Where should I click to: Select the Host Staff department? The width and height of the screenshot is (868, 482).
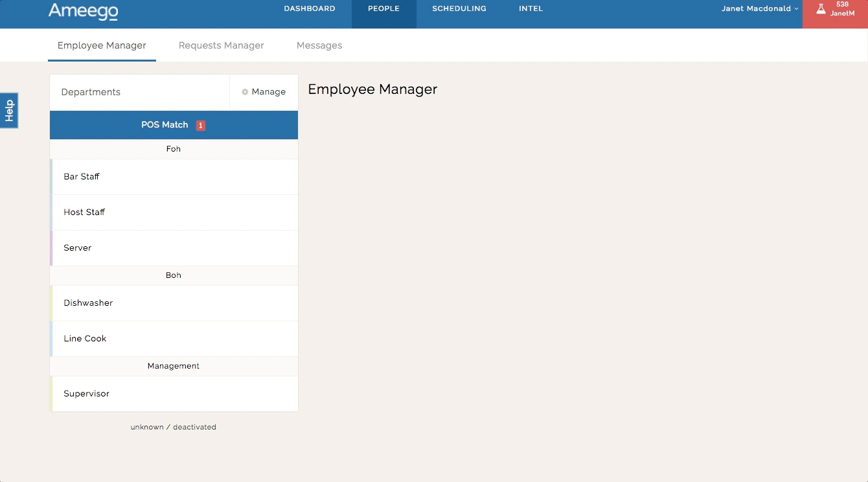point(174,212)
